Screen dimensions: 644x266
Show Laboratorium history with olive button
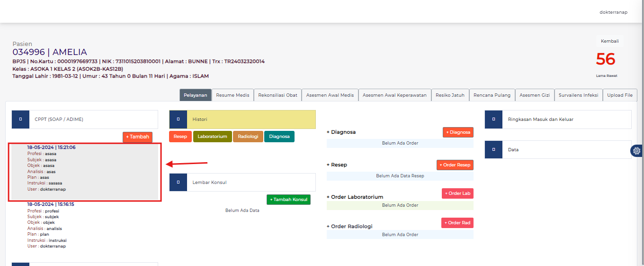point(212,137)
